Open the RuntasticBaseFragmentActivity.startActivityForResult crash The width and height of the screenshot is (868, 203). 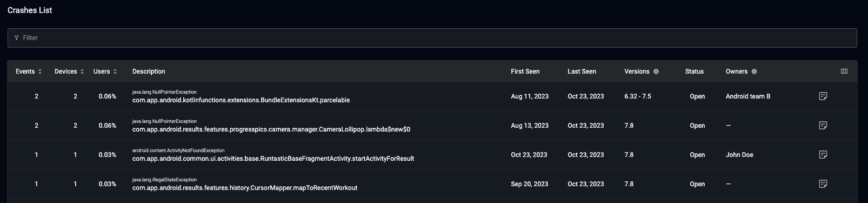pyautogui.click(x=273, y=159)
